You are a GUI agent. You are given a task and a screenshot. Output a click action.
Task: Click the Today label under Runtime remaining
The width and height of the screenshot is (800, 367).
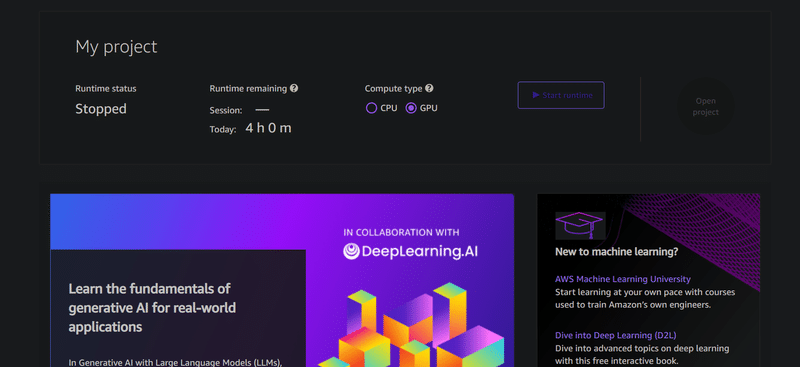pos(223,130)
